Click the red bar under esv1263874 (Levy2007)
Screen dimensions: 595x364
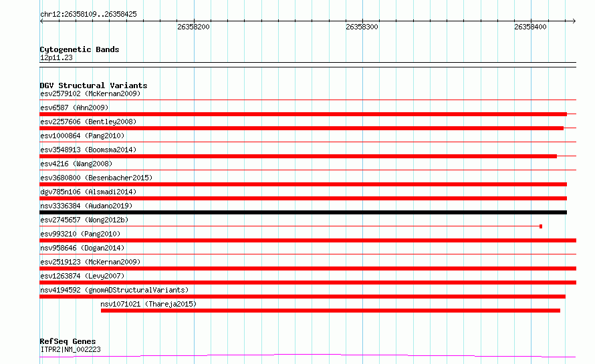(308, 283)
